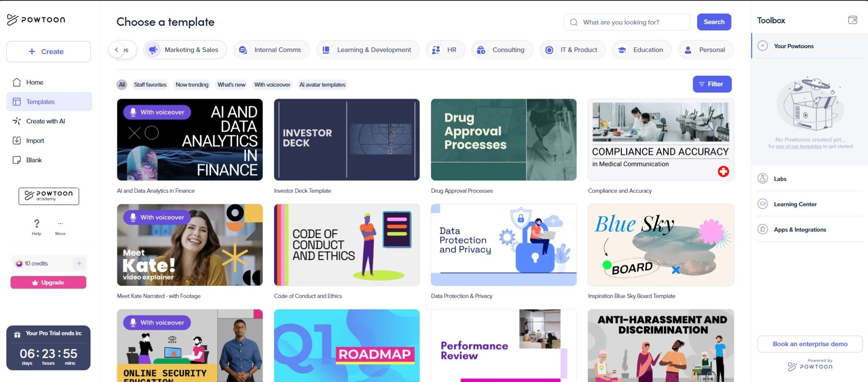The width and height of the screenshot is (868, 382).
Task: Toggle the Staff favorites chip
Action: click(150, 85)
